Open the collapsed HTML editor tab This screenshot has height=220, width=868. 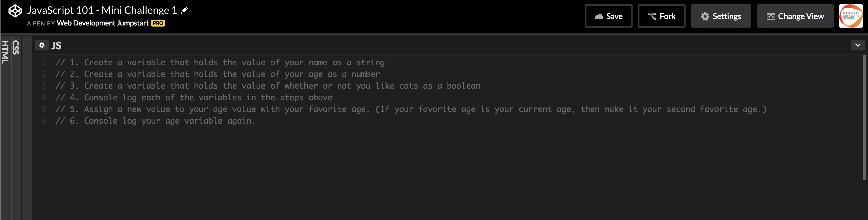[5, 52]
